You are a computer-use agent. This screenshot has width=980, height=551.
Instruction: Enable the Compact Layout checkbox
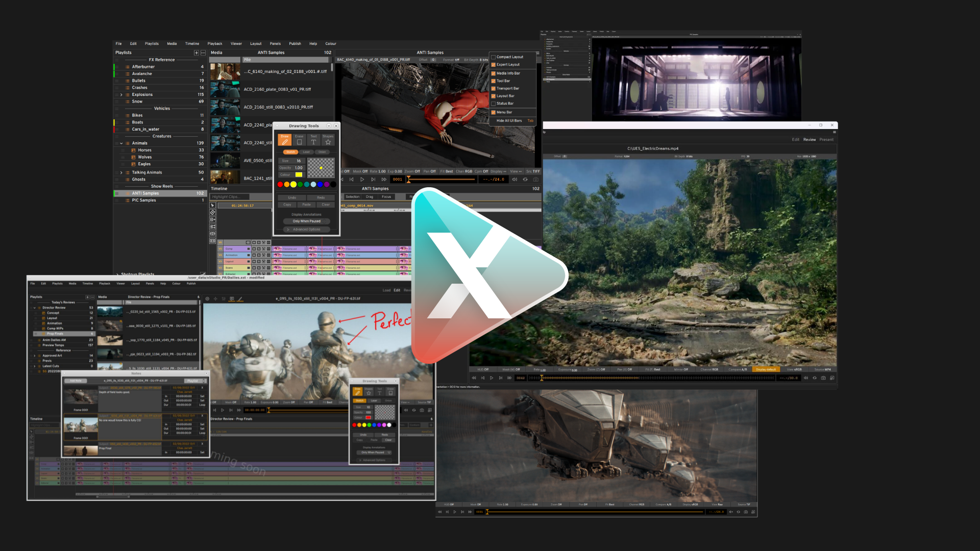point(493,57)
